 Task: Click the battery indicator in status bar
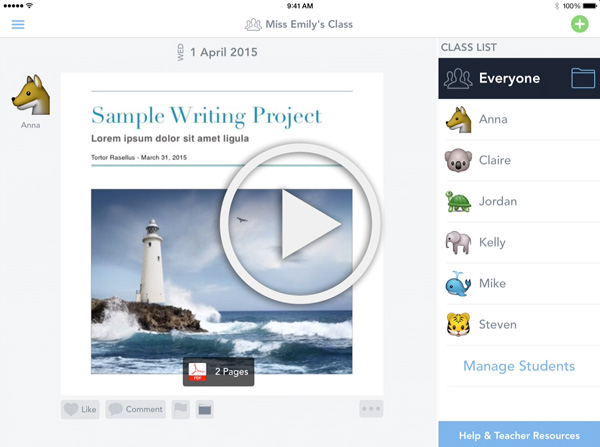[x=590, y=6]
